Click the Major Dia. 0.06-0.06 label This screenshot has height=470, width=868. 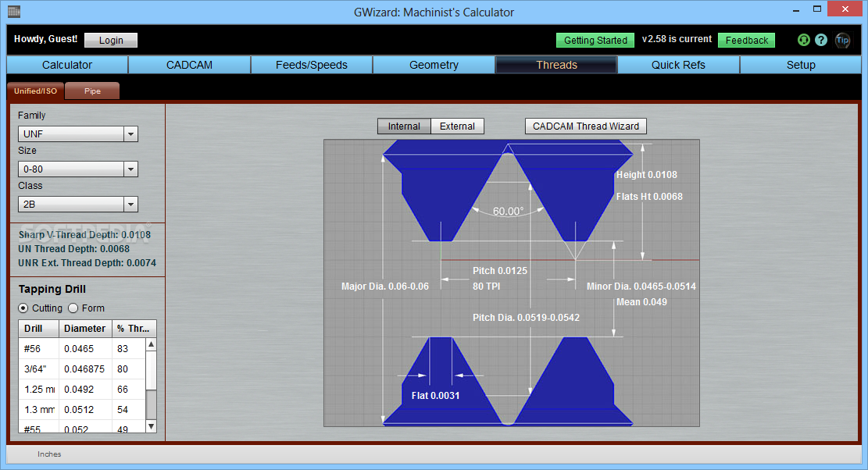pyautogui.click(x=384, y=286)
